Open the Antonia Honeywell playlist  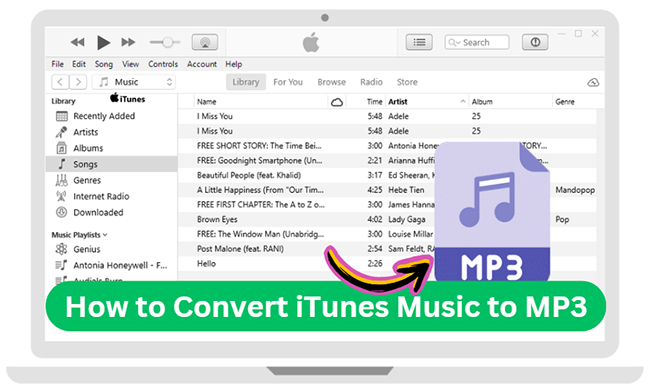112,265
